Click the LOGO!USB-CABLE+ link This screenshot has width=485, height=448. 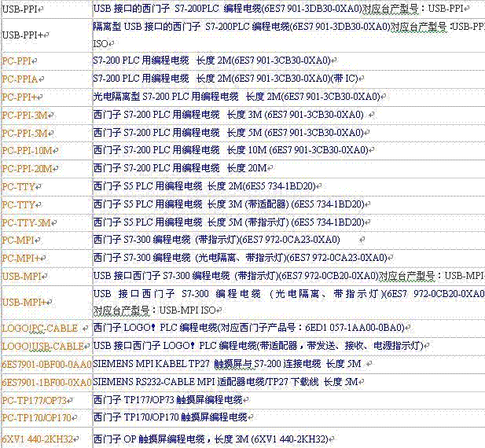tap(43, 346)
